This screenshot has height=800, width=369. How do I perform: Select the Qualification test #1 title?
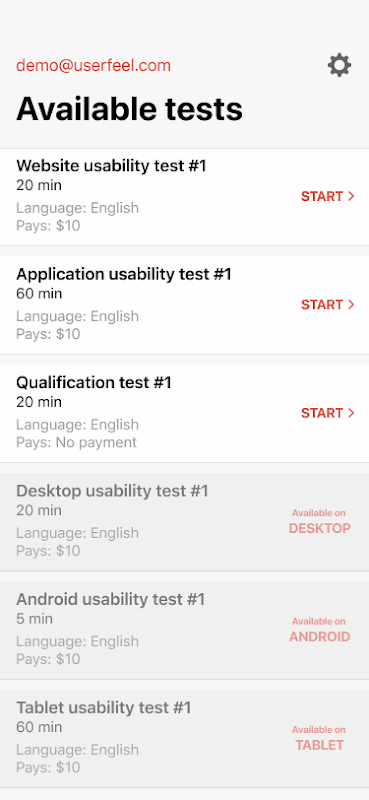click(x=94, y=382)
